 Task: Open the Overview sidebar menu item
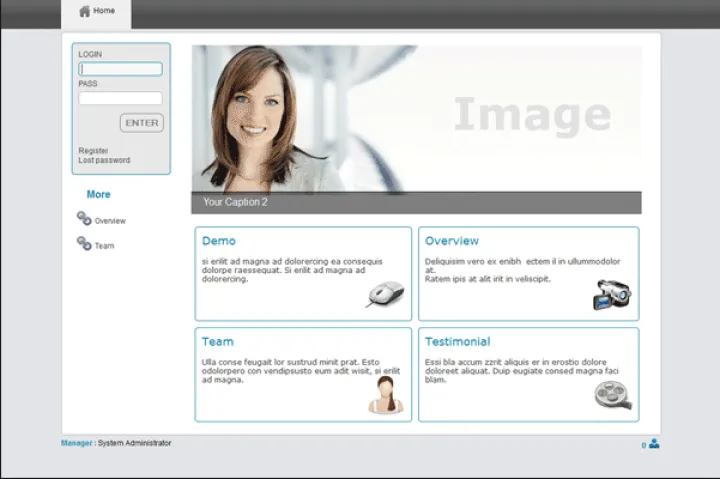(110, 221)
